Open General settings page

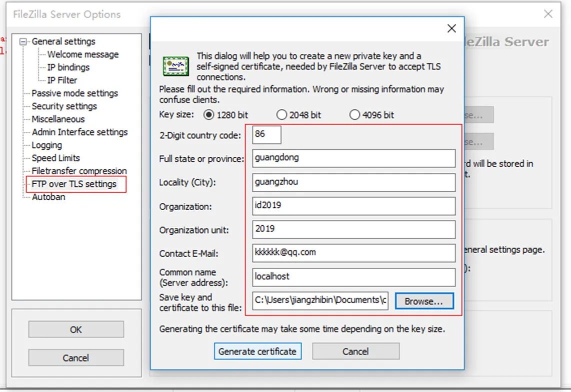(63, 41)
